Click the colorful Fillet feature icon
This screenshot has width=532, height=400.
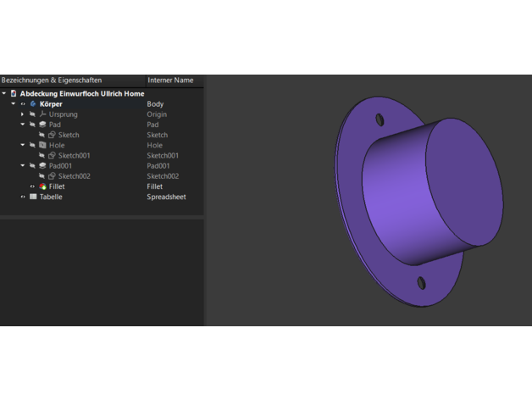(x=42, y=186)
